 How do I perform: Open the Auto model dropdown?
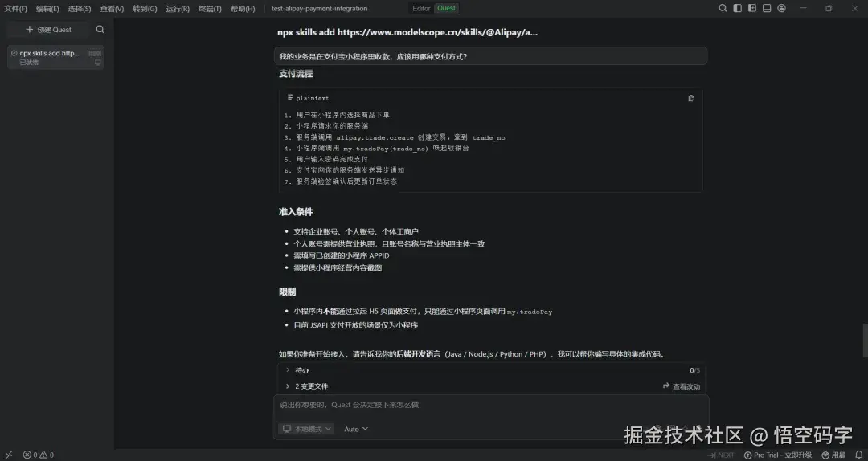356,429
